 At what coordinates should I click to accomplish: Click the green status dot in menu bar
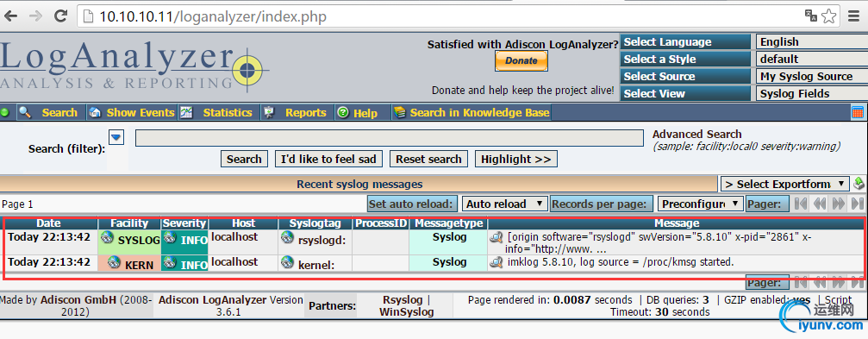5,112
